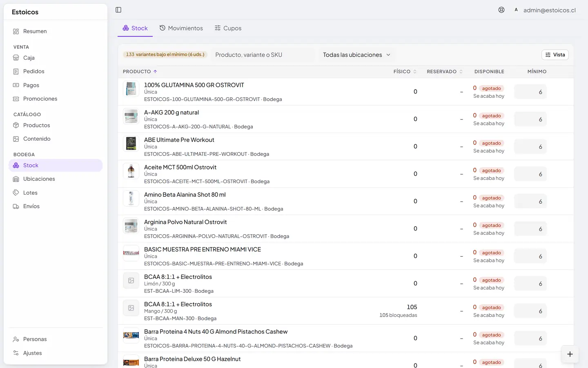The height and width of the screenshot is (368, 588).
Task: Click the Productos box icon
Action: point(16,126)
